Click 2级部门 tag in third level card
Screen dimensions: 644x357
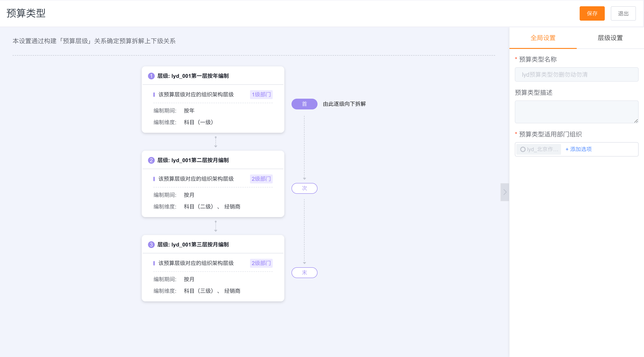click(x=261, y=263)
